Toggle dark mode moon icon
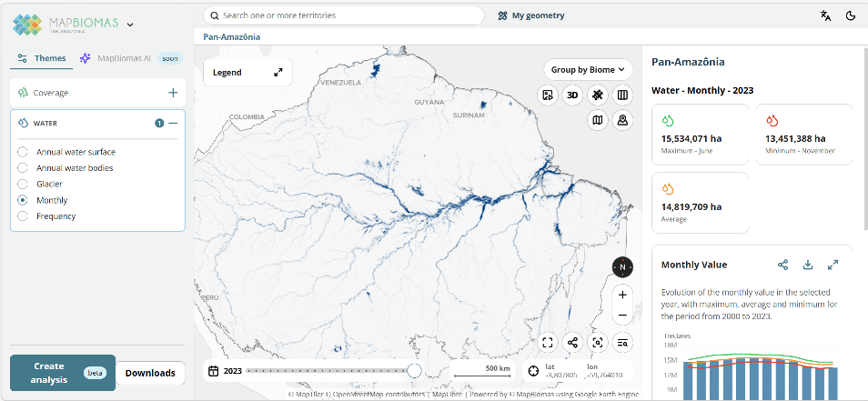 click(x=851, y=15)
